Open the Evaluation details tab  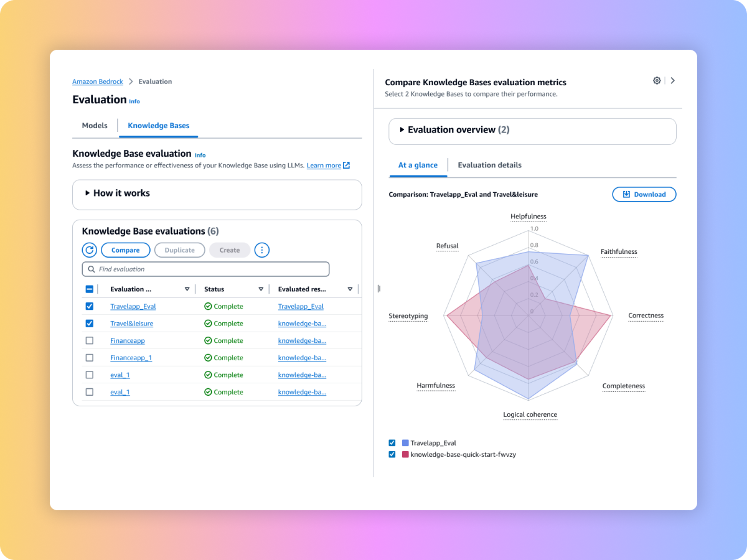tap(489, 165)
